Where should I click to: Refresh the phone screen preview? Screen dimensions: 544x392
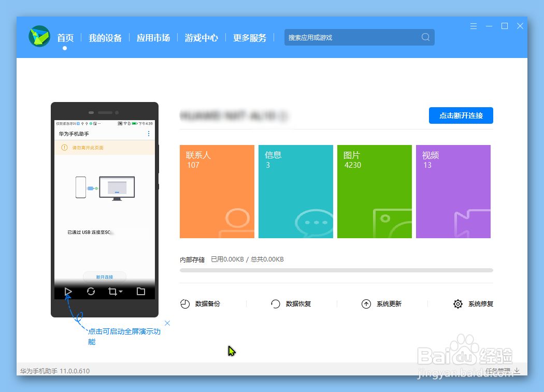tap(91, 292)
